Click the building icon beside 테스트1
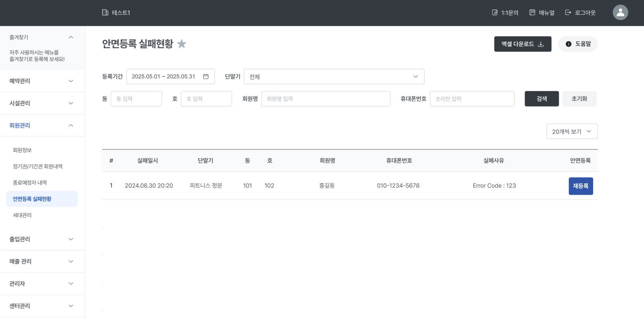Viewport: 644px width, 320px height. [x=105, y=12]
